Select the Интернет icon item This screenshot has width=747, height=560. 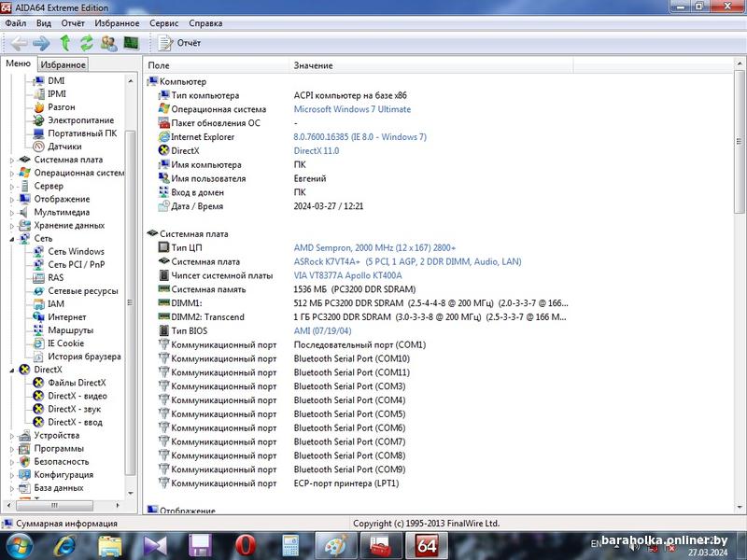[x=38, y=316]
